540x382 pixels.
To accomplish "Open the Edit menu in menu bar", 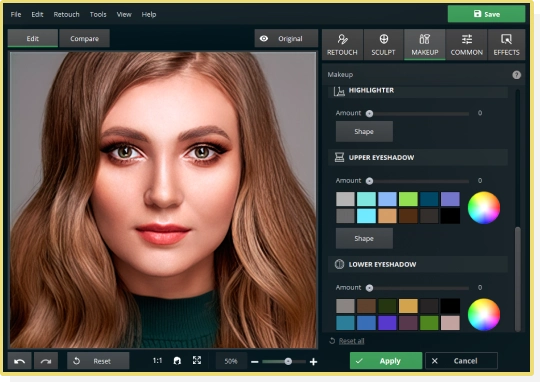I will point(37,14).
